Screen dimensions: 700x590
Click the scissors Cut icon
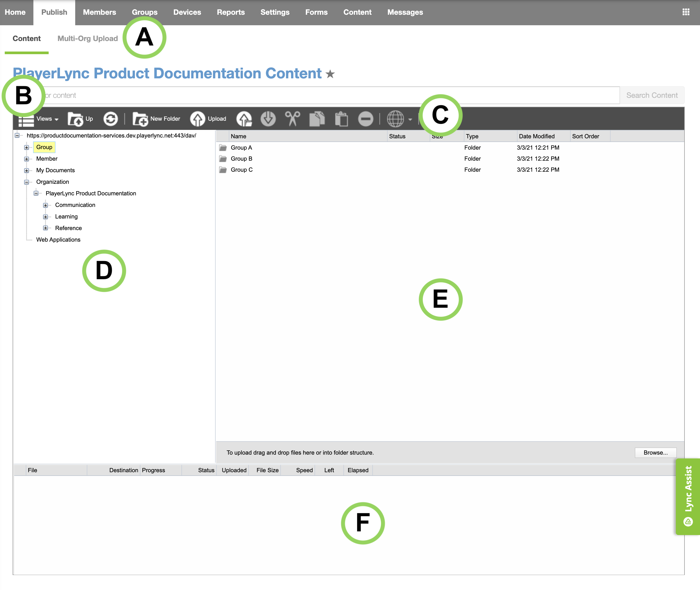[x=293, y=119]
